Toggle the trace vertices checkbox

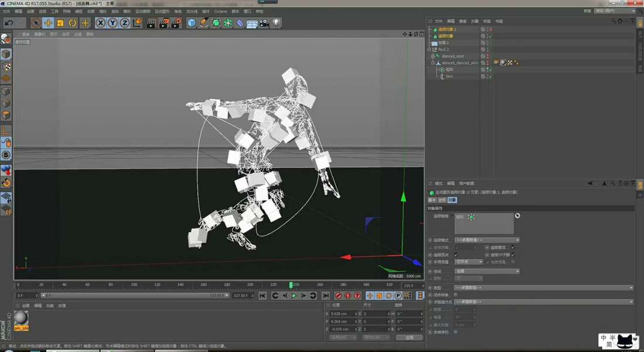[x=456, y=255]
